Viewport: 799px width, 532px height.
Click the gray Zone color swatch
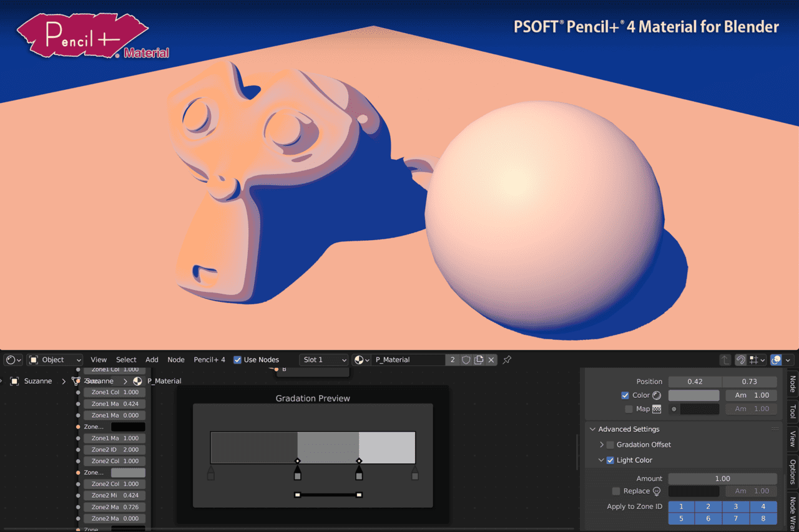coord(128,473)
